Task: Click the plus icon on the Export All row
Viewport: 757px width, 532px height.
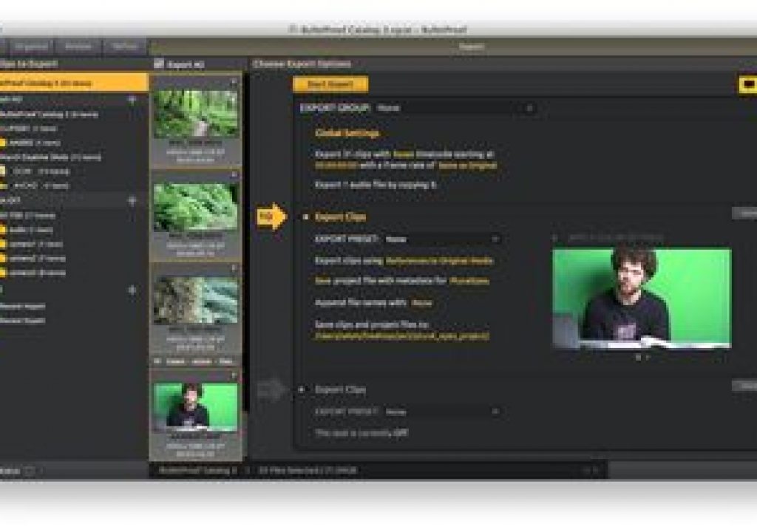Action: 132,100
